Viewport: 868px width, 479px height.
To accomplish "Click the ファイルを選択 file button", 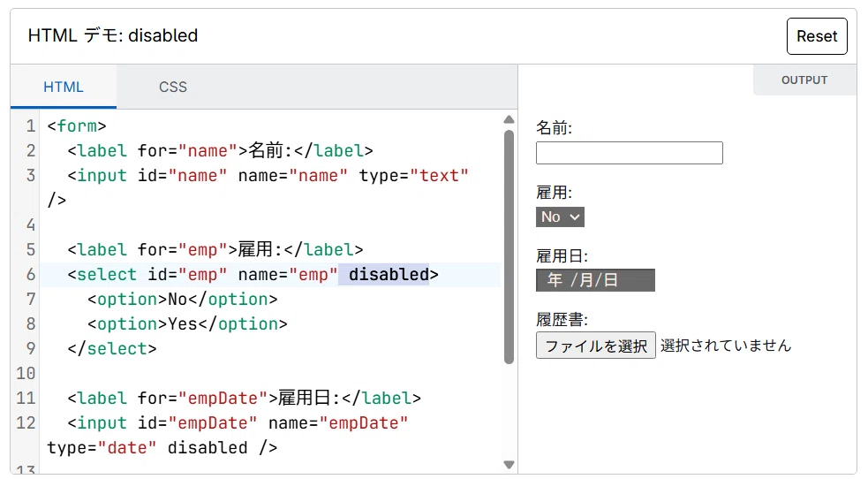I will click(x=596, y=346).
